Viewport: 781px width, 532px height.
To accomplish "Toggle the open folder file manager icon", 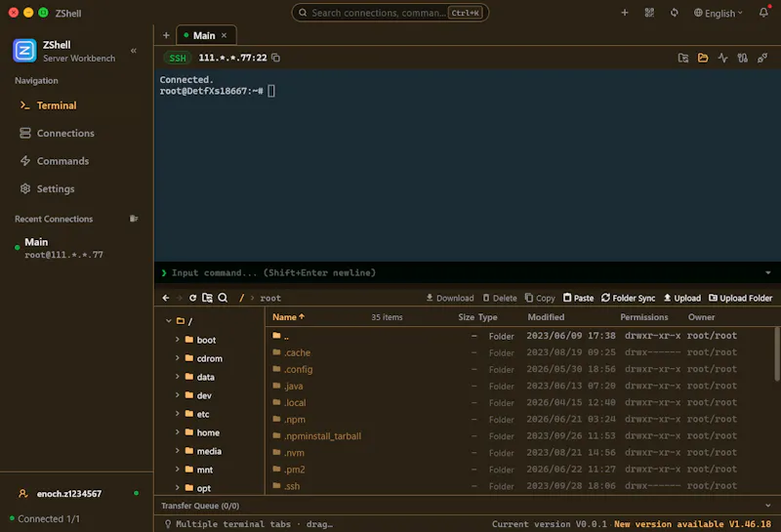I will 703,59.
